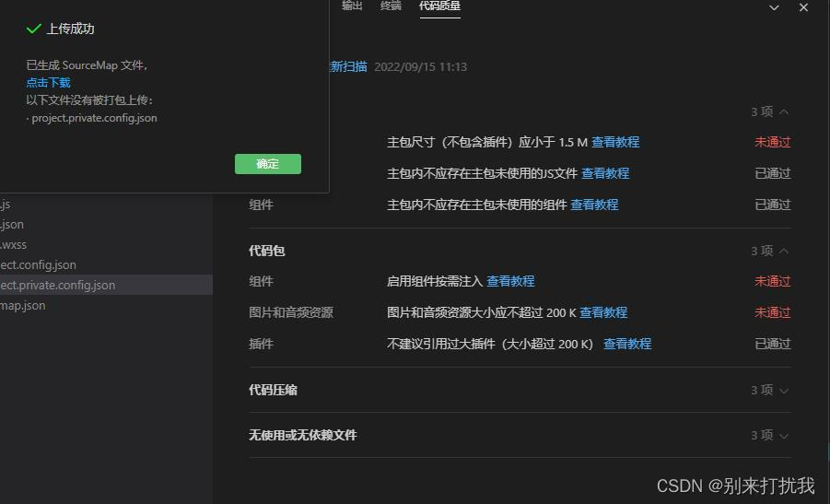Open the 点击下载 SourceMap link

tap(48, 83)
